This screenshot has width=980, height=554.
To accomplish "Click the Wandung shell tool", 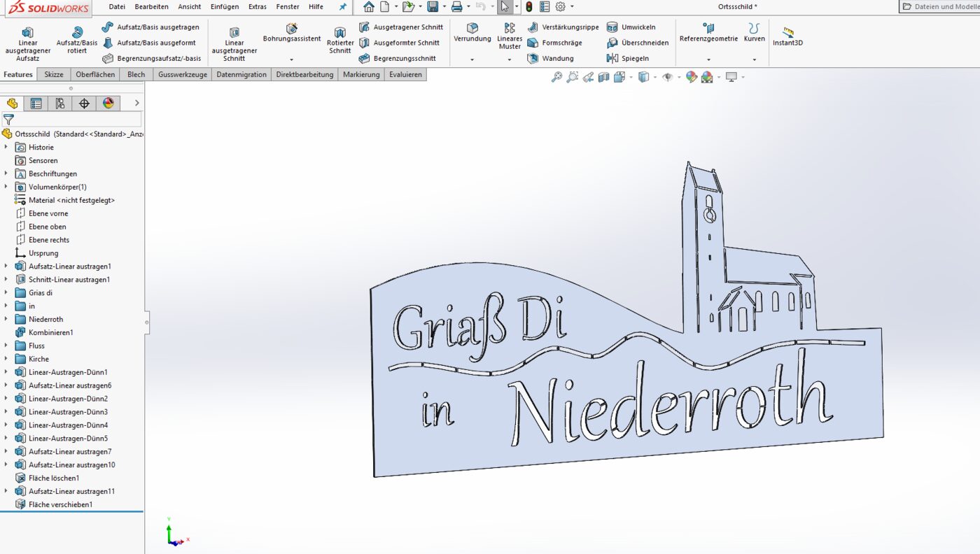I will click(x=550, y=59).
